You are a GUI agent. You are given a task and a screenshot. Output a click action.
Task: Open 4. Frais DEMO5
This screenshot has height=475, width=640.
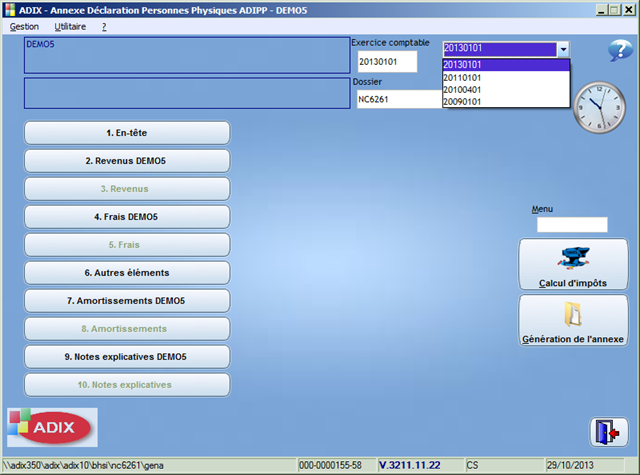[x=127, y=217]
